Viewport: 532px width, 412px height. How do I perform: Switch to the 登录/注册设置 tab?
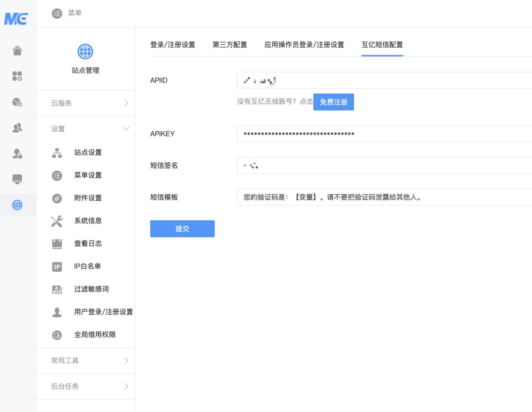tap(172, 45)
